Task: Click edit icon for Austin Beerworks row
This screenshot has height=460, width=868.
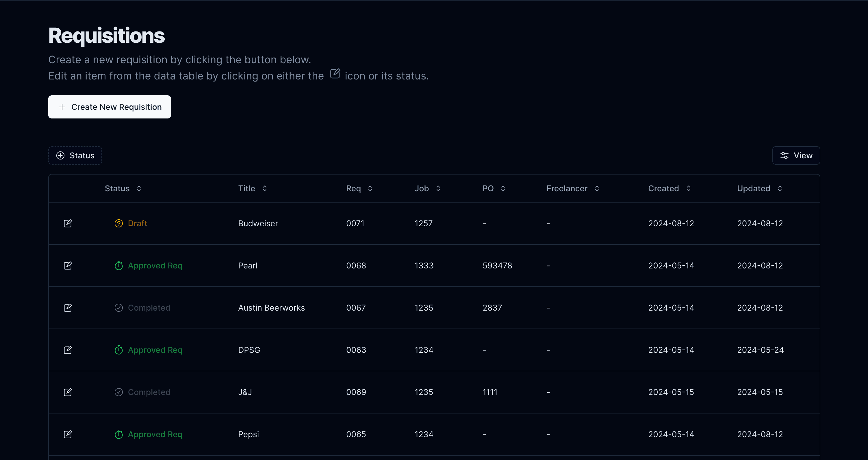Action: [x=68, y=308]
